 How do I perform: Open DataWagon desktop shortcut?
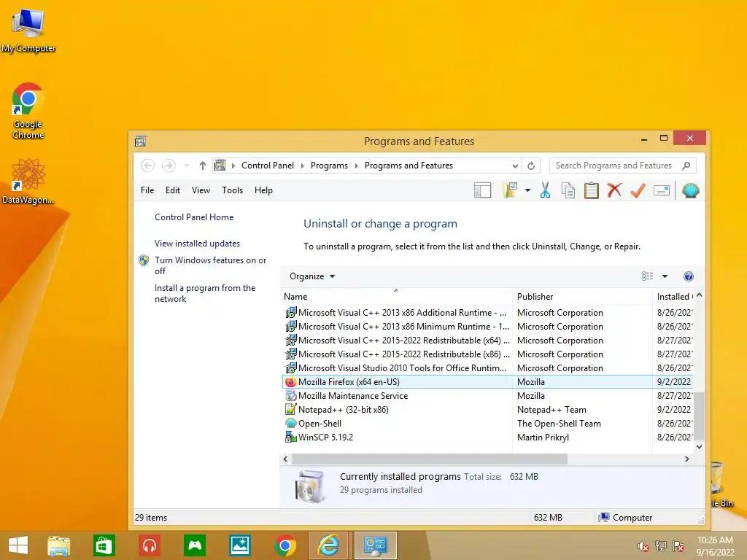coord(28,182)
